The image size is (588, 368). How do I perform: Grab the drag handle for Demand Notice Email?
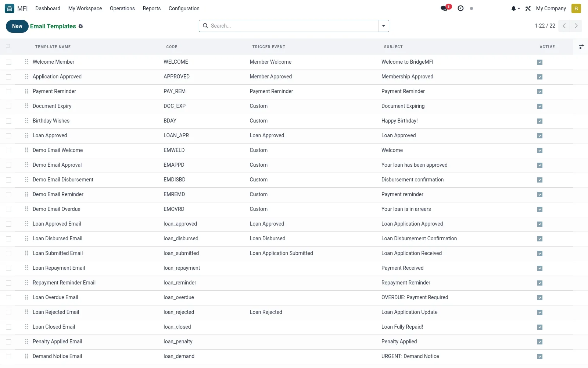(x=26, y=356)
